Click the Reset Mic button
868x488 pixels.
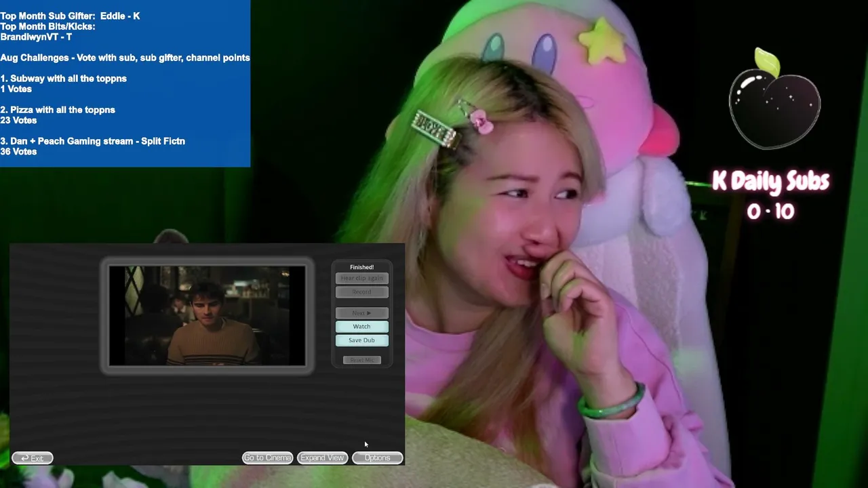click(x=361, y=360)
